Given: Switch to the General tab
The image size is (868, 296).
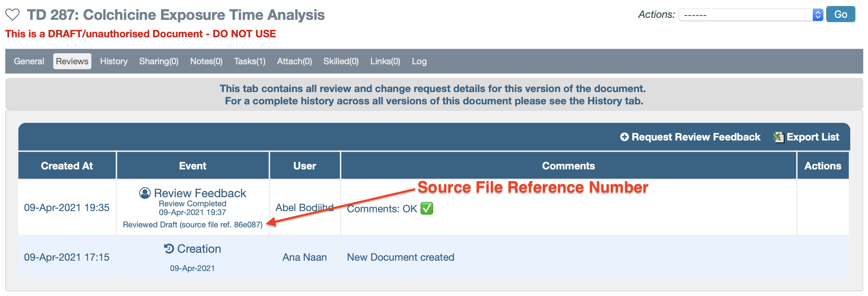Looking at the screenshot, I should (29, 61).
